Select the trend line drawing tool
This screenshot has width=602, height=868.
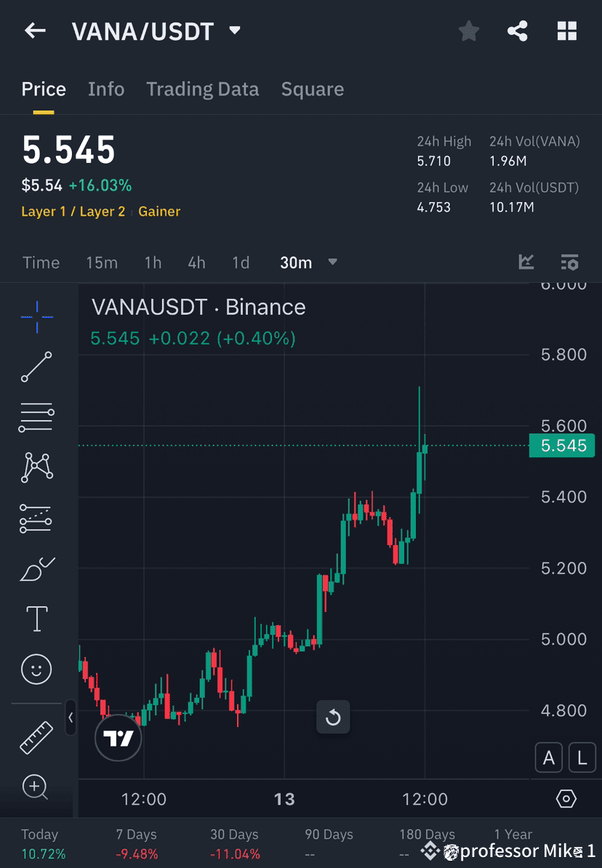click(x=36, y=368)
